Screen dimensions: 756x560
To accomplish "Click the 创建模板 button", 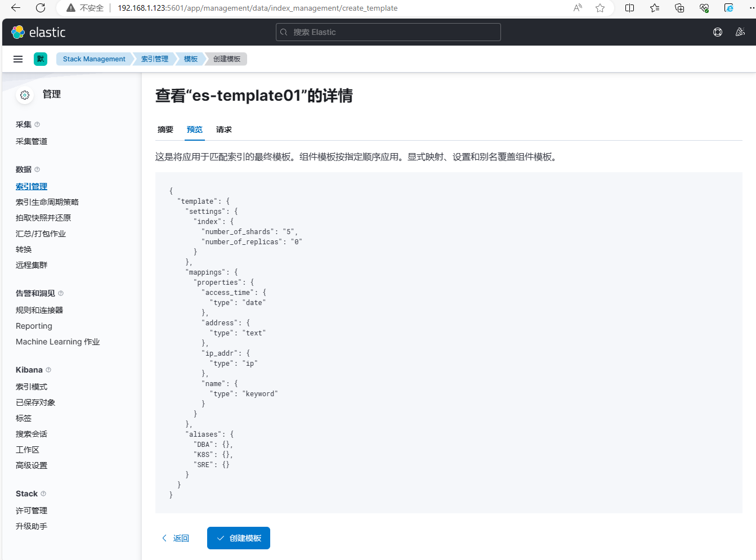I will tap(239, 538).
